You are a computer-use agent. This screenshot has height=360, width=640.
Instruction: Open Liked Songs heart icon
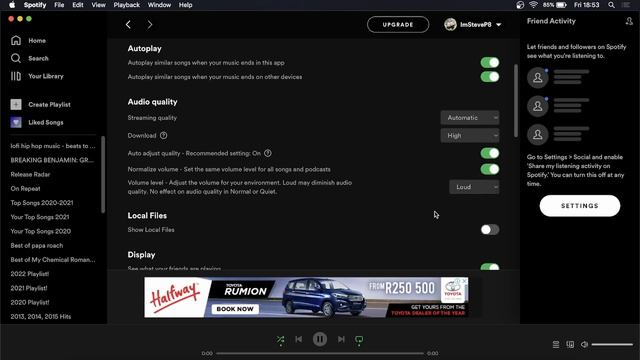(x=16, y=122)
